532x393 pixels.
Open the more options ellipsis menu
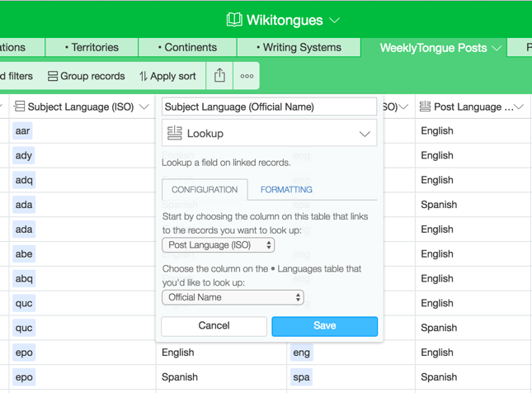pyautogui.click(x=247, y=76)
